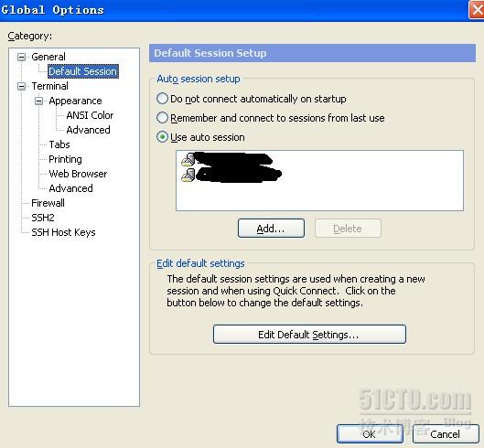Confirm with the OK button

(370, 433)
